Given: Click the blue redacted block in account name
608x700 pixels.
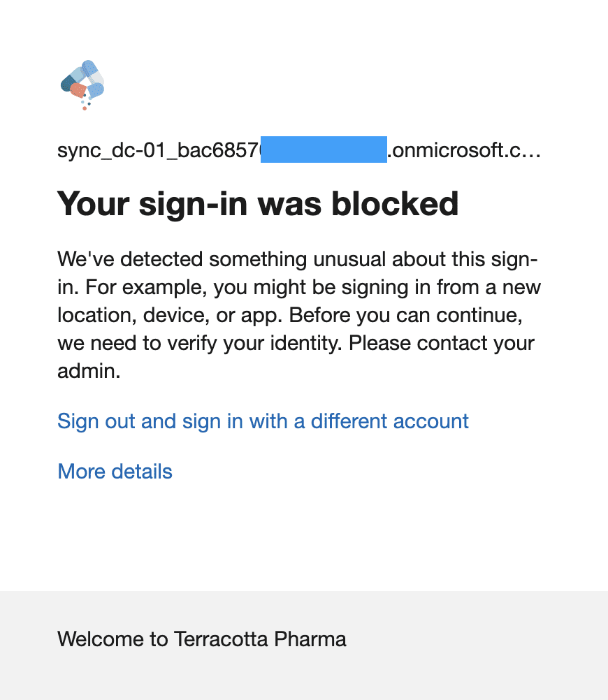Looking at the screenshot, I should 324,150.
